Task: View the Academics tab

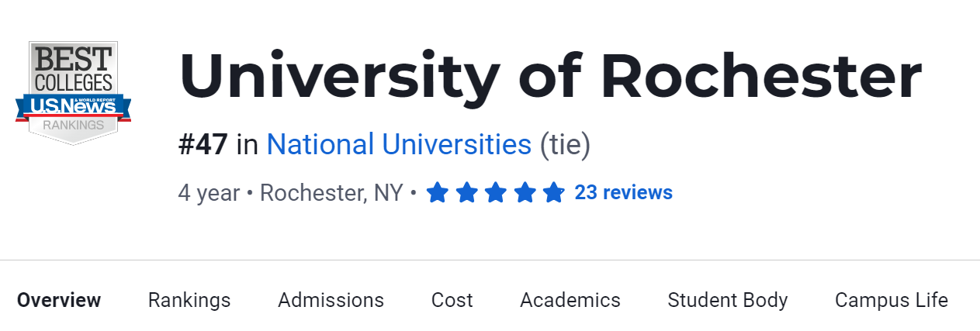Action: pos(570,300)
